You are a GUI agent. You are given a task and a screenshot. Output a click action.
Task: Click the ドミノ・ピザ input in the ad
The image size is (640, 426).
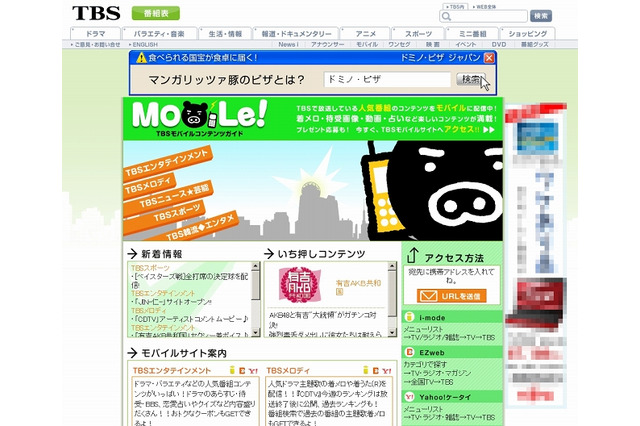[x=387, y=79]
